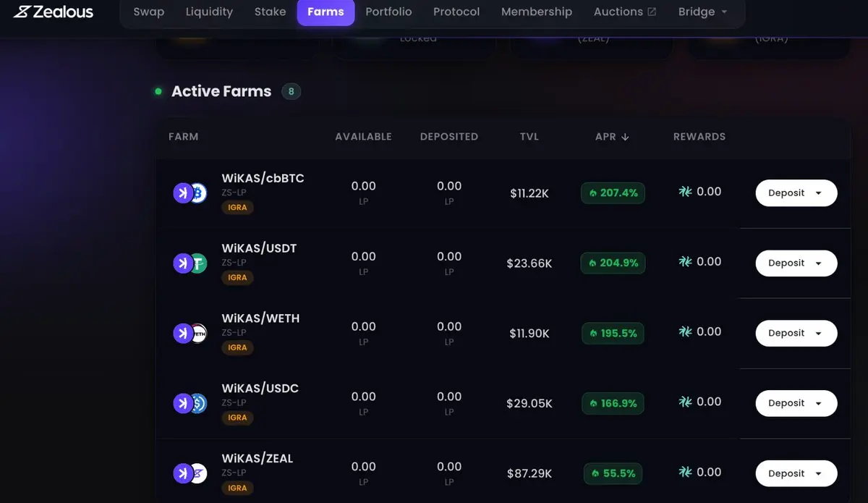868x503 pixels.
Task: Open Deposit dropdown for WiKAS/USDC
Action: (796, 404)
